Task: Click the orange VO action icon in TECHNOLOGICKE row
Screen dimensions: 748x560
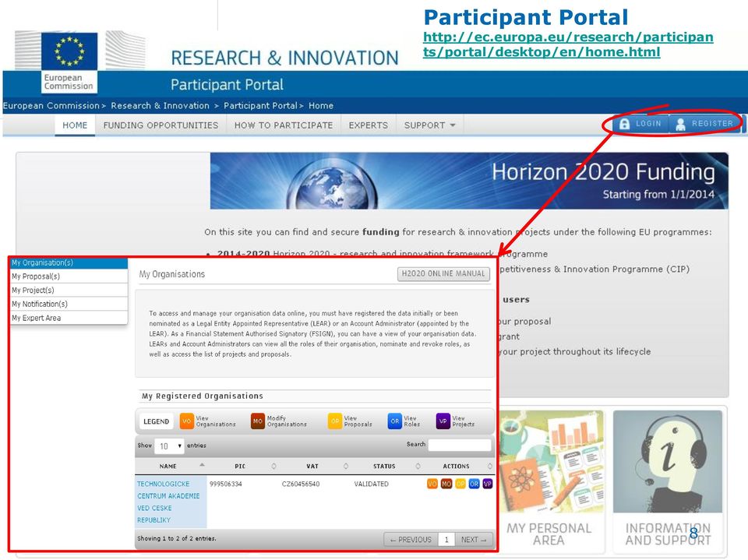Action: tap(432, 484)
